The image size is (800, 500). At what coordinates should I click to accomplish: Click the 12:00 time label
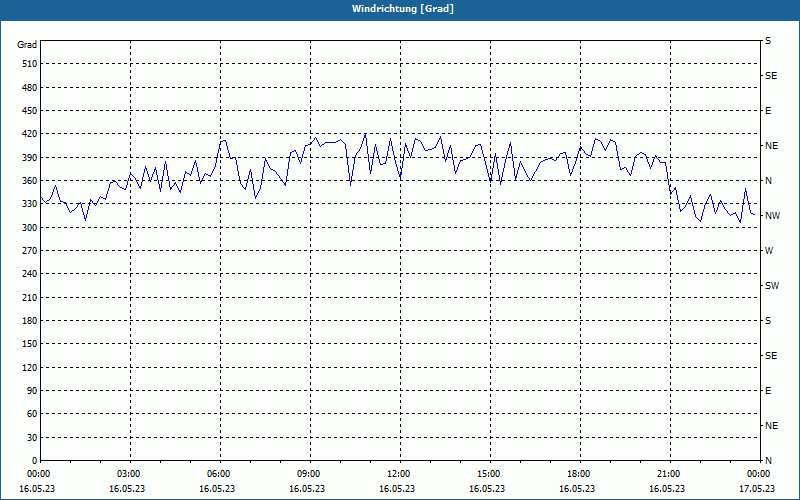click(400, 474)
